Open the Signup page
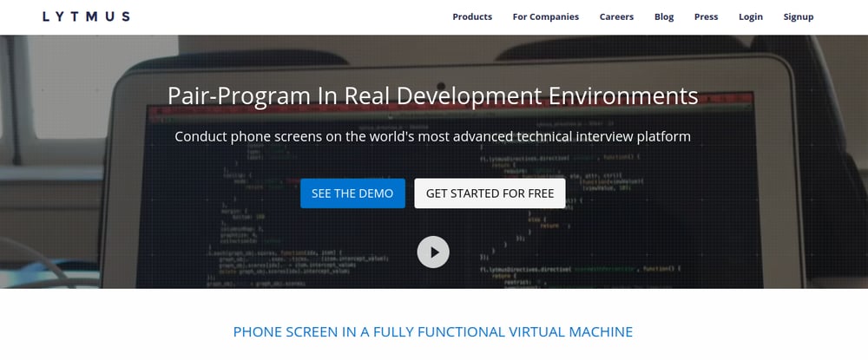868x360 pixels. pos(799,16)
